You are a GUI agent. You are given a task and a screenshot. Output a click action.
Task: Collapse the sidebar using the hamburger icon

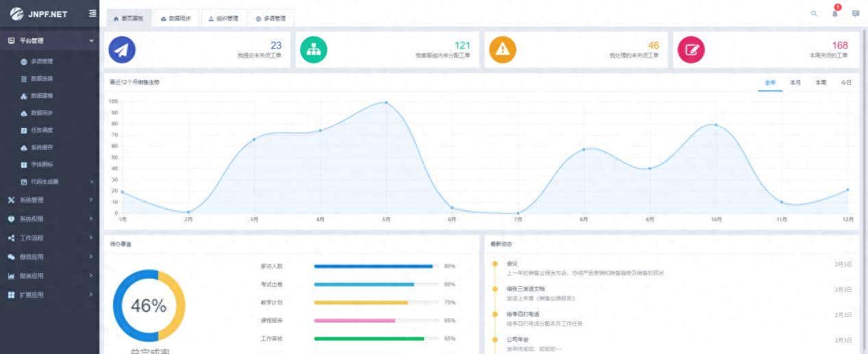92,14
